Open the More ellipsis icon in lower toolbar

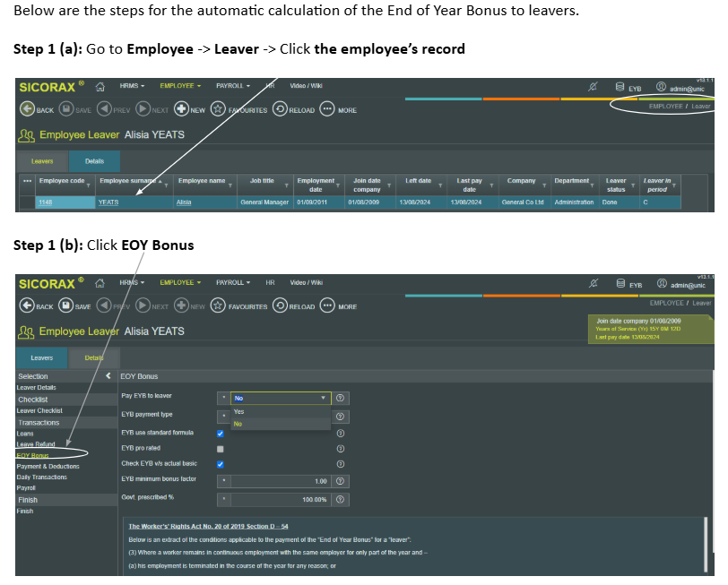[327, 305]
